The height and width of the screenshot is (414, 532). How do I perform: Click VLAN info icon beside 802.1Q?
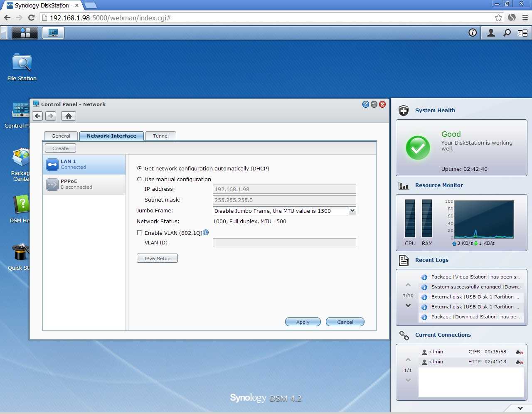[x=206, y=232]
